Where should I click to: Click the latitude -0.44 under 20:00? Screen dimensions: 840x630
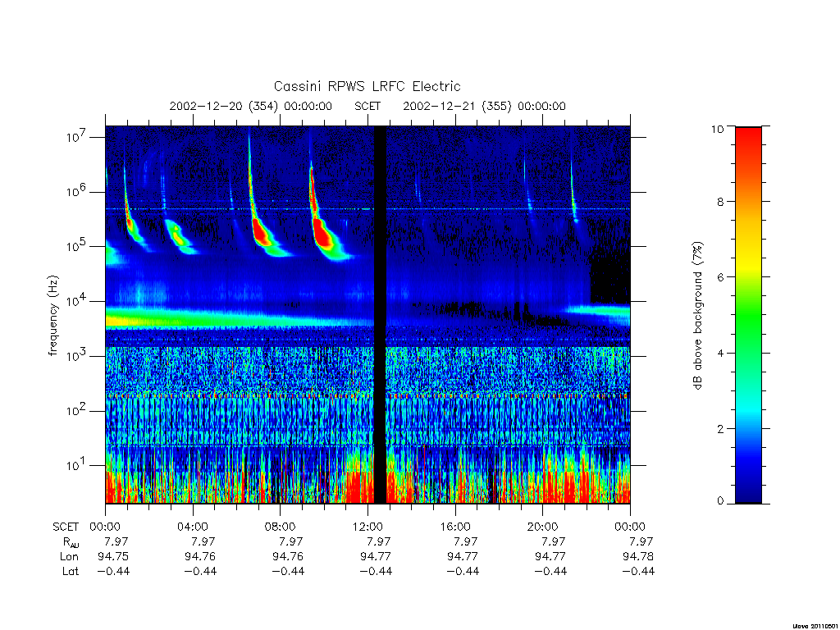tap(550, 571)
